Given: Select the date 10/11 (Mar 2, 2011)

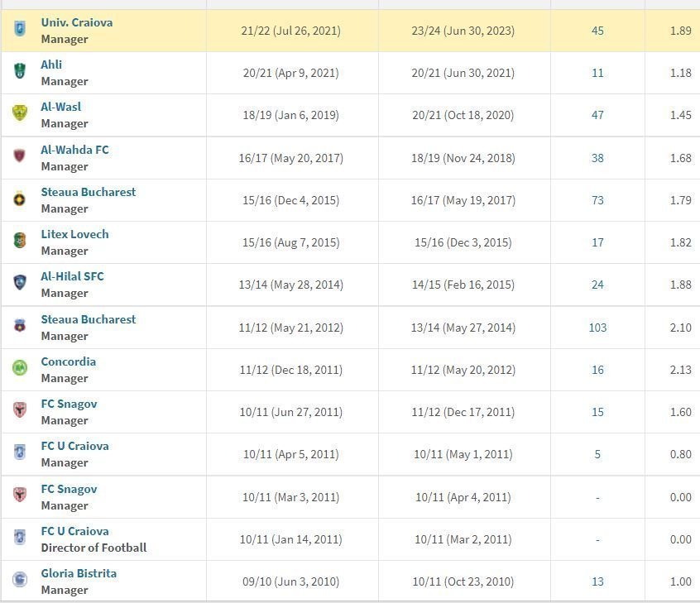Looking at the screenshot, I should click(463, 539).
